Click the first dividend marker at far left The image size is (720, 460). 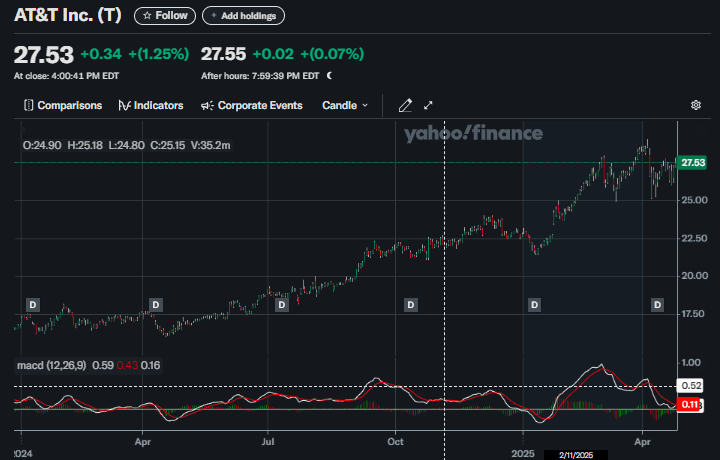tap(32, 304)
